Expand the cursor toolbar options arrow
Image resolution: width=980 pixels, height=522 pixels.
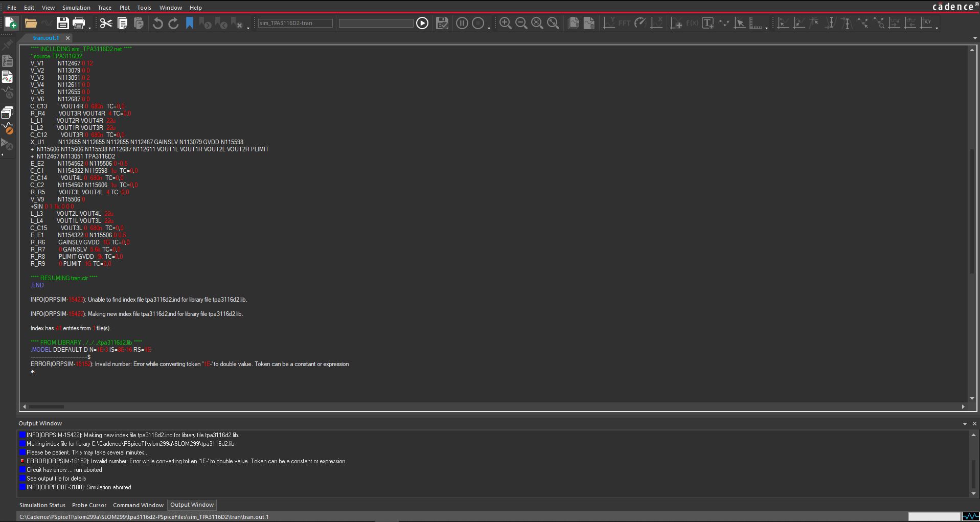coord(937,27)
